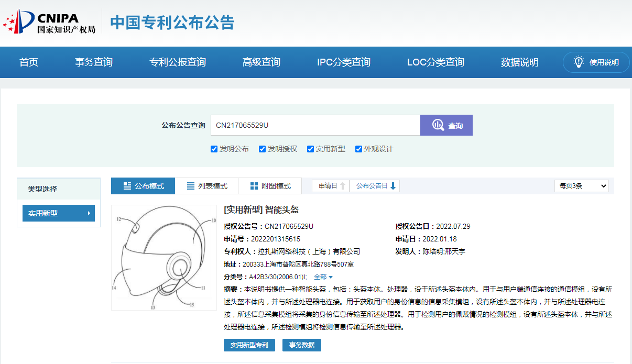
Task: Uncheck the 发明授权 checkbox
Action: click(262, 149)
